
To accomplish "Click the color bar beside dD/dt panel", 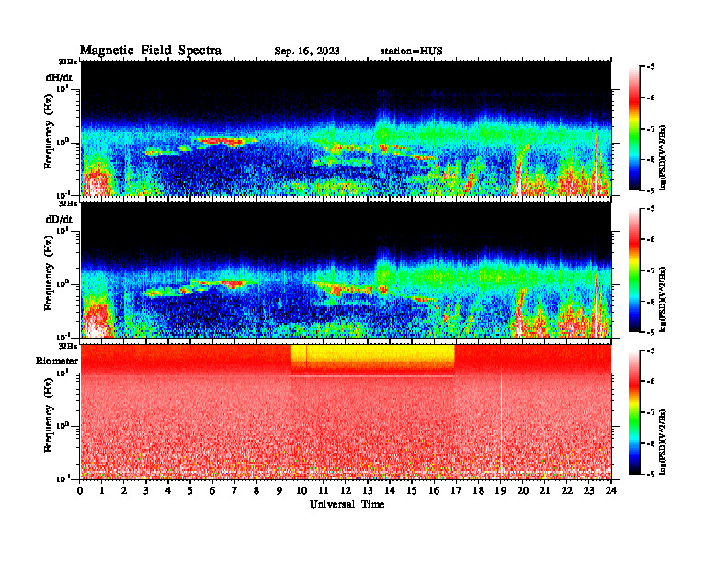I will tap(634, 270).
